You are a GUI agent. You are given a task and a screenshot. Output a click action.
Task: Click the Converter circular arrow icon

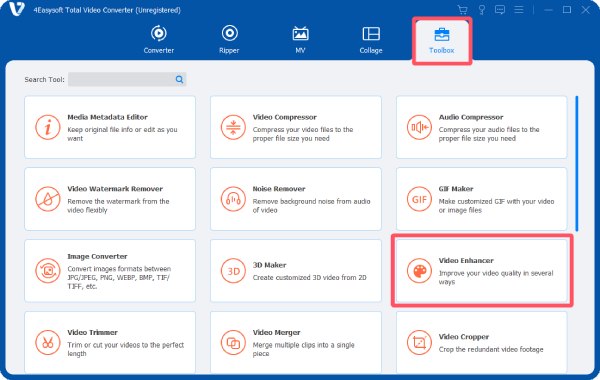point(158,33)
